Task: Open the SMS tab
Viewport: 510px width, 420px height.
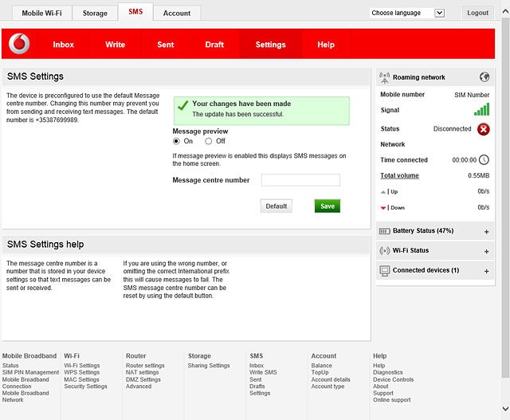Action: [x=135, y=12]
